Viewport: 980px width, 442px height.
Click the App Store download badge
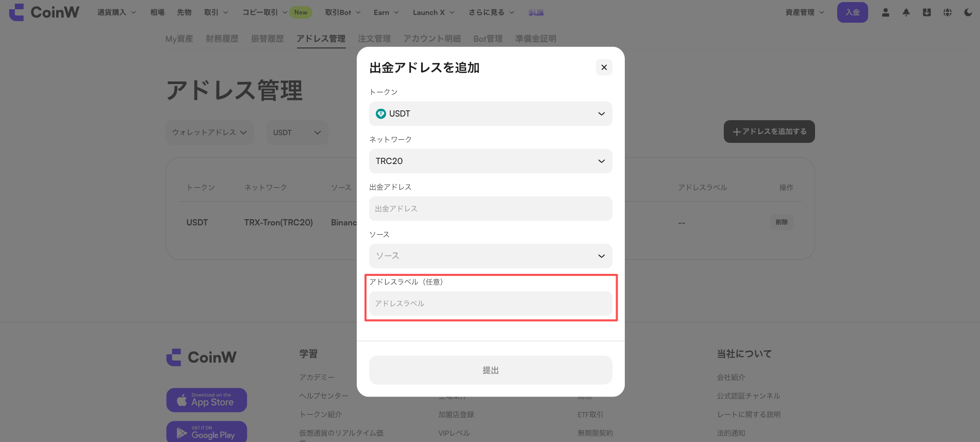pos(207,400)
